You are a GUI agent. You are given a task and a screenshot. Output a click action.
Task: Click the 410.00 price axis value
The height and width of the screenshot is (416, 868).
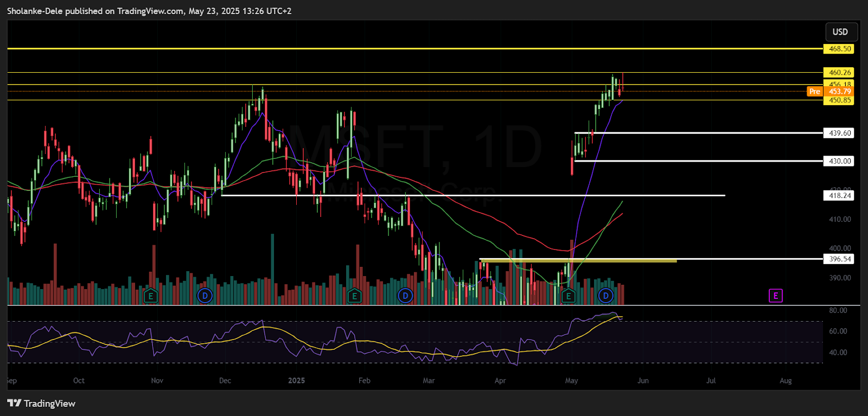point(840,220)
